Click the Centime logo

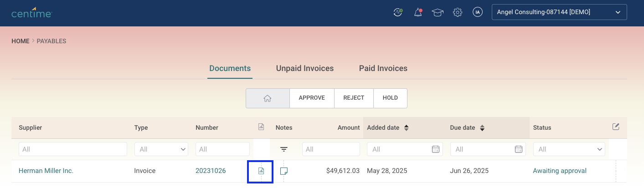pyautogui.click(x=32, y=12)
